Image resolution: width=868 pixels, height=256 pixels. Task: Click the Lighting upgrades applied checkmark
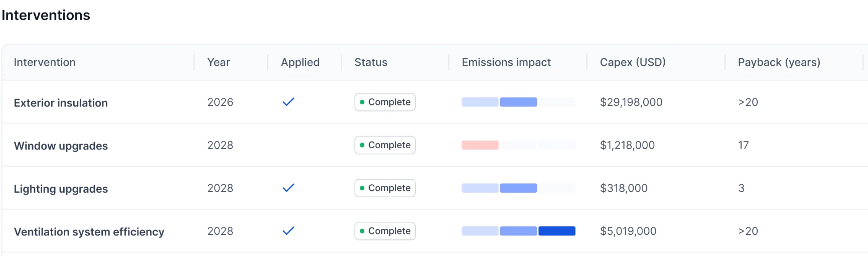pos(288,188)
